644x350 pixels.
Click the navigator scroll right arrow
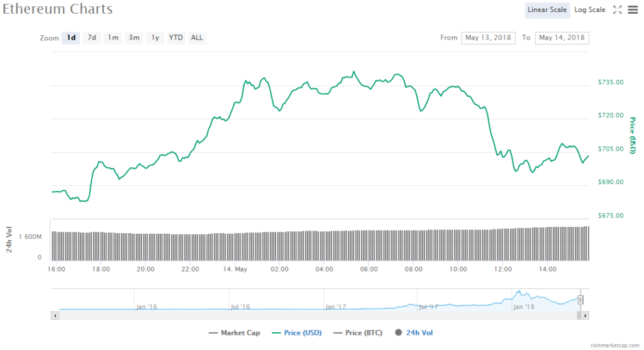coord(586,315)
